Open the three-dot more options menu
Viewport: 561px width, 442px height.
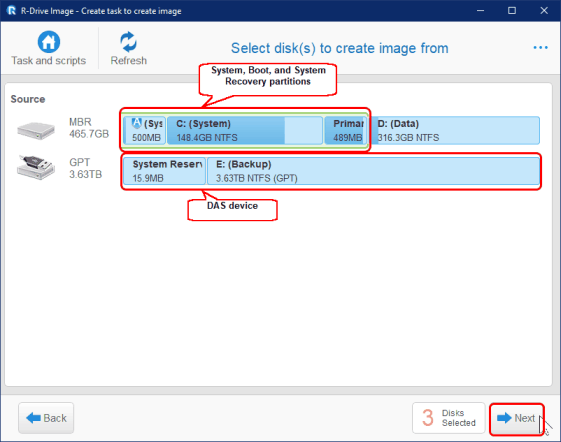tap(540, 48)
